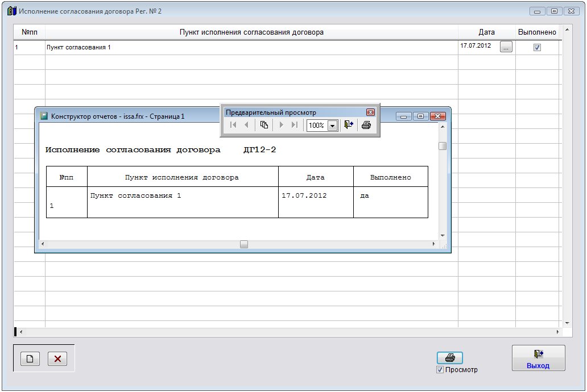Click the close preview door icon

click(x=349, y=125)
